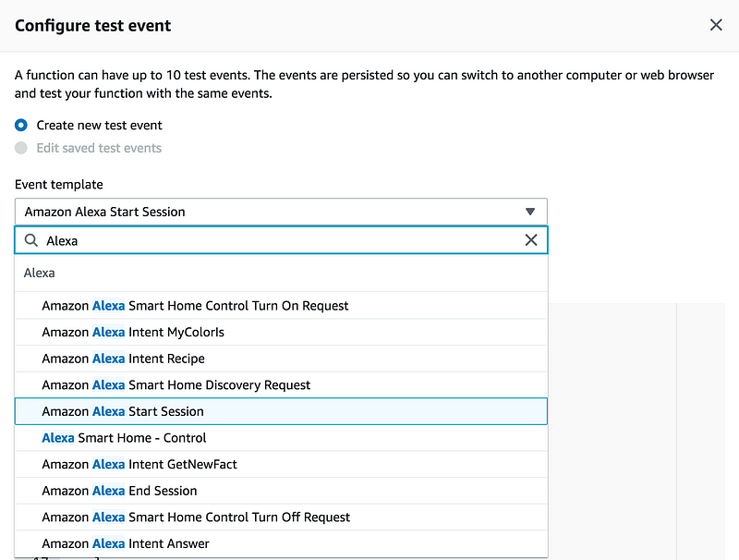Screen dimensions: 739x560
Task: Pick Amazon Alexa Intent GetNewFact
Action: [x=139, y=464]
